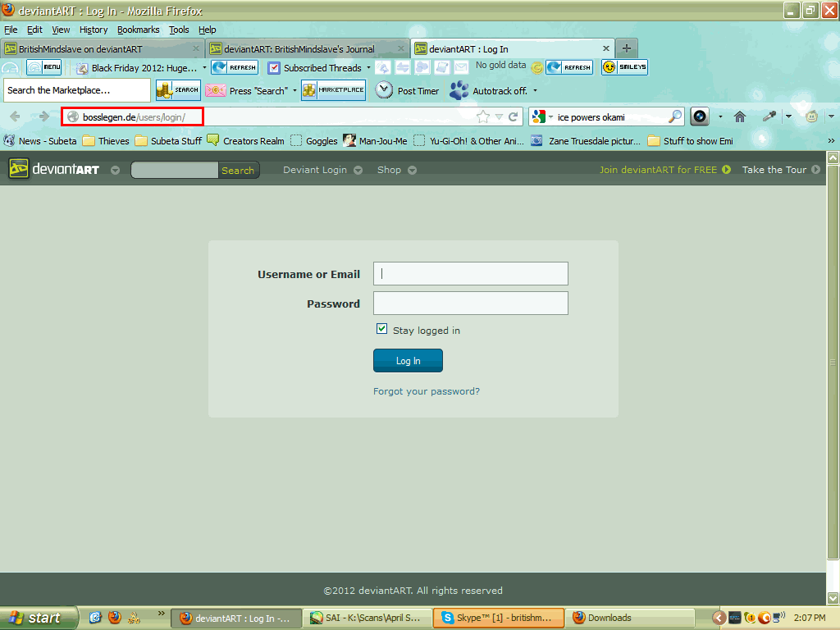Switch to the Skype taskbar window
The width and height of the screenshot is (840, 630).
[498, 618]
